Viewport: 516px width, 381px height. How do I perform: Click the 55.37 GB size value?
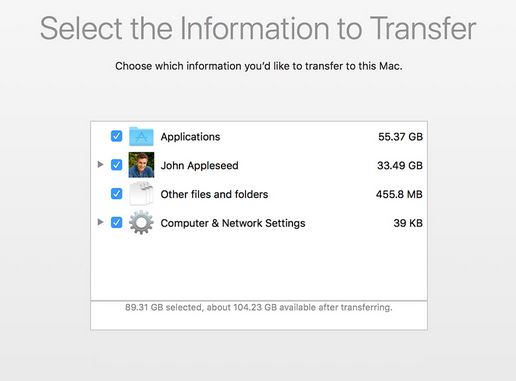point(400,137)
